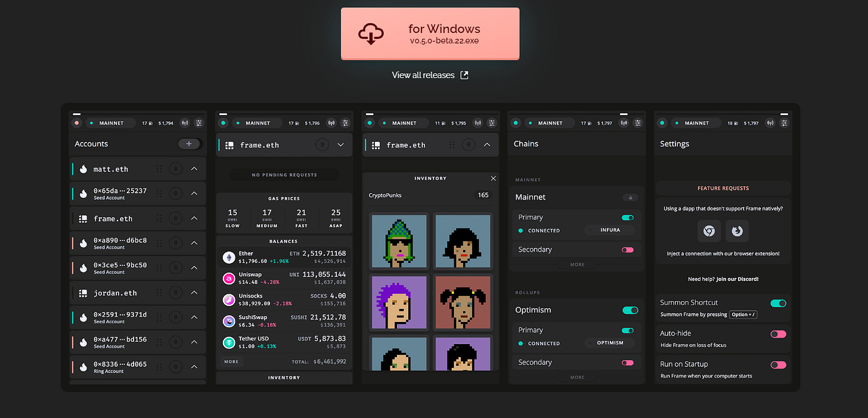
Task: Close the Inventory view with the X
Action: tap(493, 178)
